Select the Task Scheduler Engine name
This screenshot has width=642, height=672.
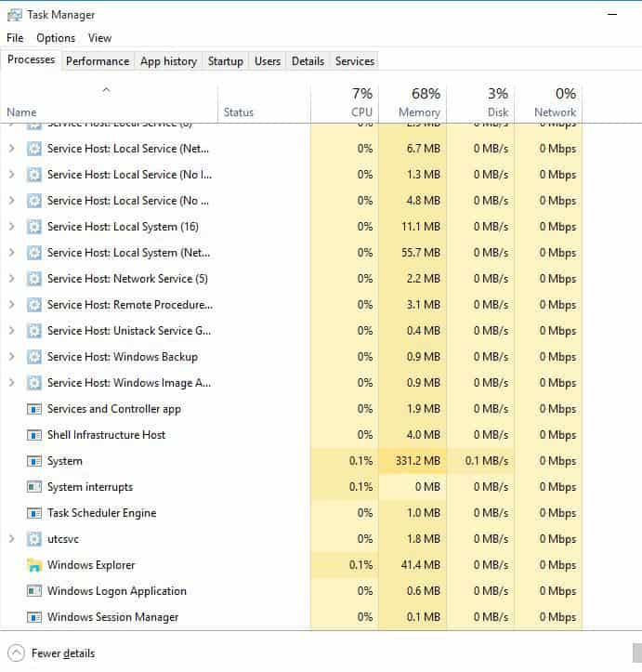coord(101,513)
